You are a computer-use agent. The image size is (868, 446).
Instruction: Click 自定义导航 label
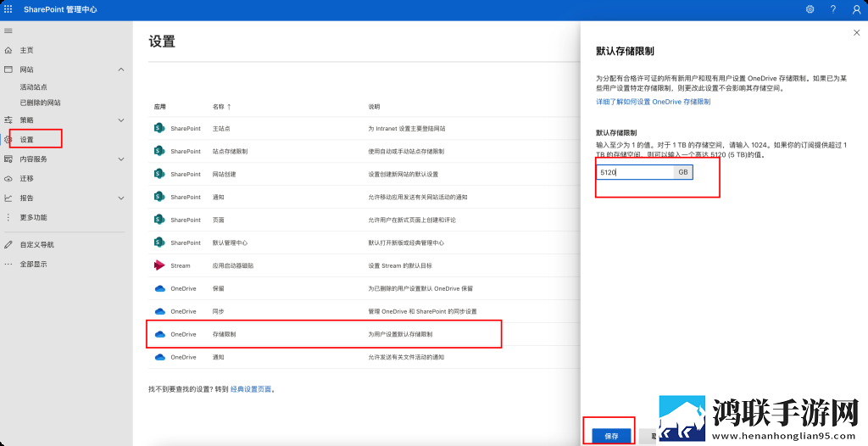point(37,244)
